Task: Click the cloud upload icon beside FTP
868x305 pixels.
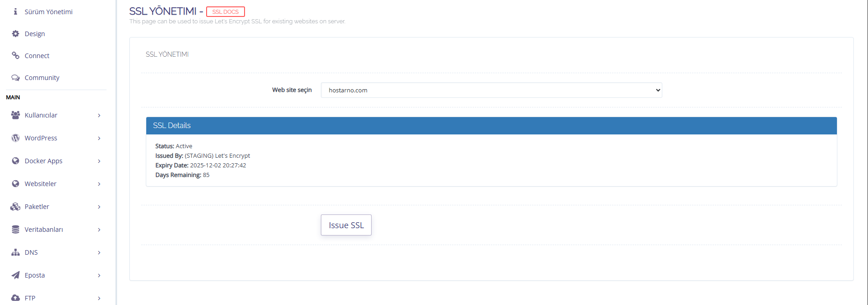Action: pyautogui.click(x=16, y=298)
